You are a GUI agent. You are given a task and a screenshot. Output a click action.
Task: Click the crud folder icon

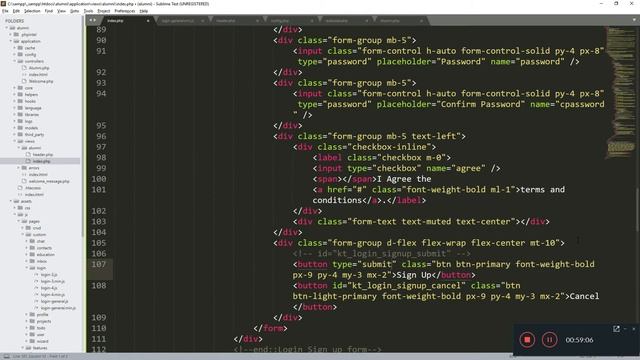28,228
